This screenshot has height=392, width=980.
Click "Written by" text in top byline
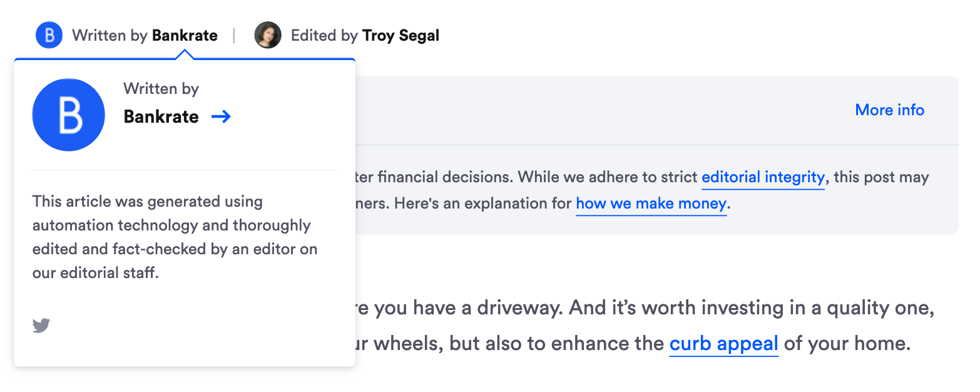pos(110,36)
